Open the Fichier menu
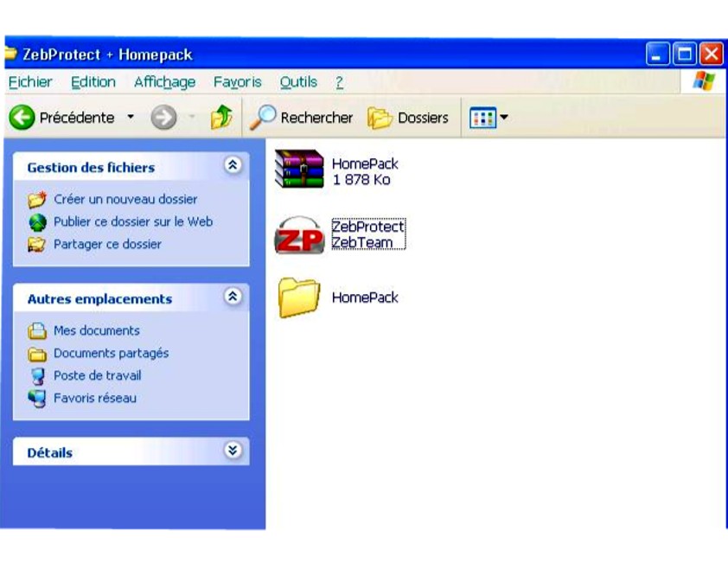This screenshot has height=582, width=728. [30, 82]
